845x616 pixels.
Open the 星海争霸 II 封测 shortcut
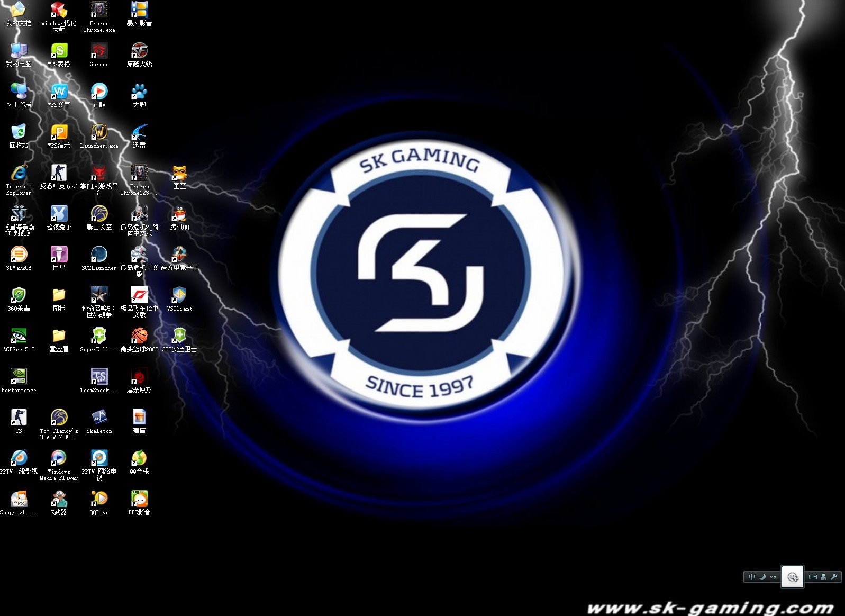click(x=19, y=214)
